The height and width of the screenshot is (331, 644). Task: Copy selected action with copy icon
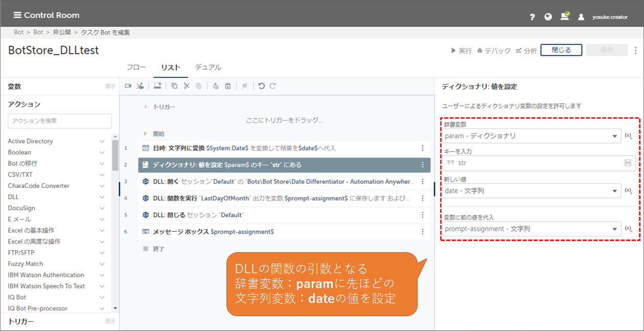pyautogui.click(x=174, y=86)
